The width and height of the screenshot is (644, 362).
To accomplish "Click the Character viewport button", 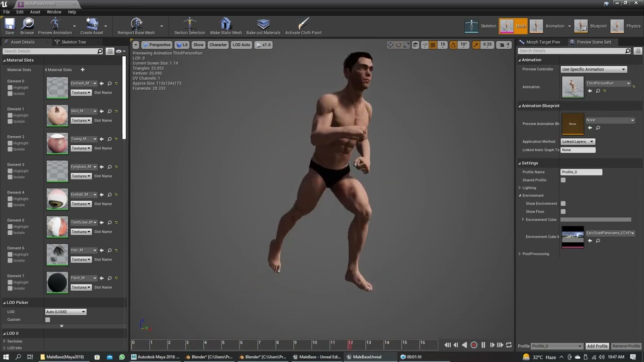I will tap(218, 45).
